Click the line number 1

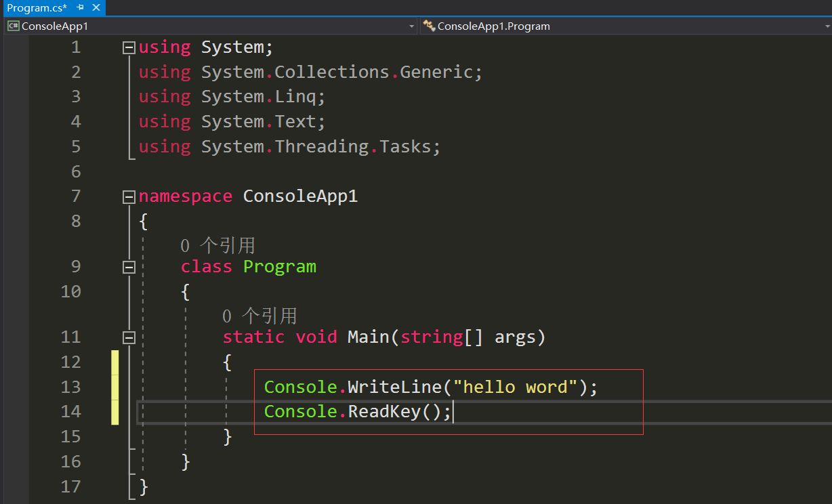point(76,47)
